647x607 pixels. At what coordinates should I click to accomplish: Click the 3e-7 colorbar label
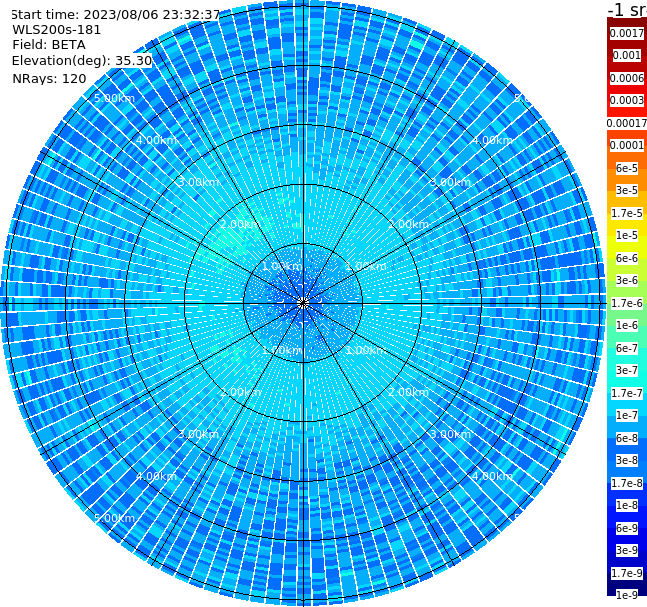click(x=627, y=370)
